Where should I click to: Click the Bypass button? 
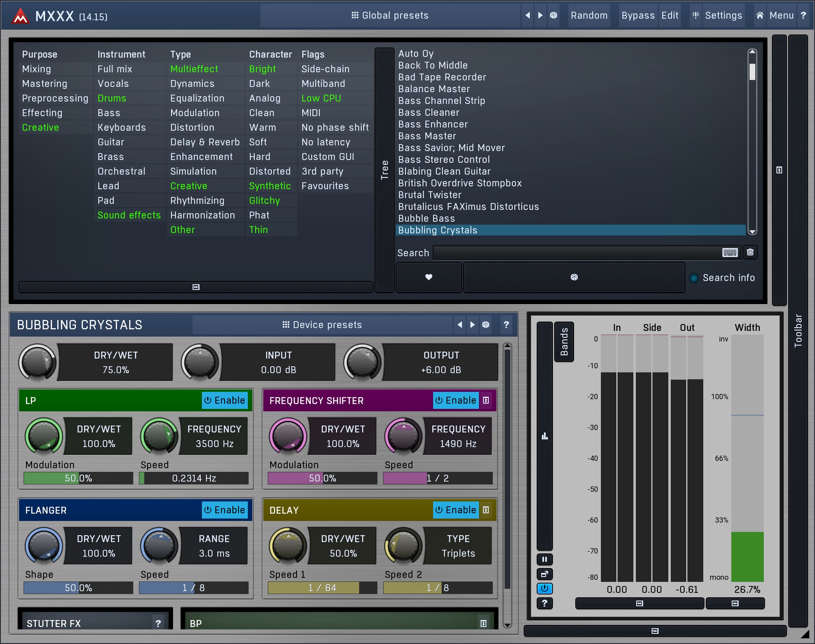[638, 15]
